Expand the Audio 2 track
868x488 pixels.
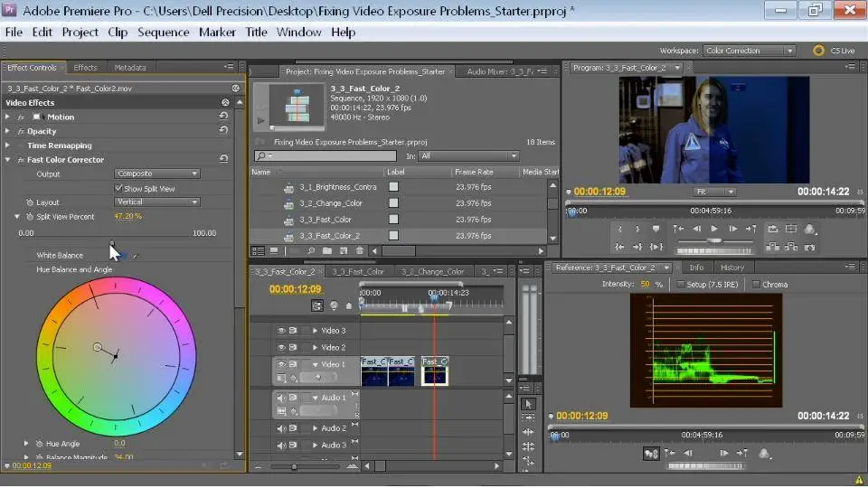pyautogui.click(x=315, y=428)
